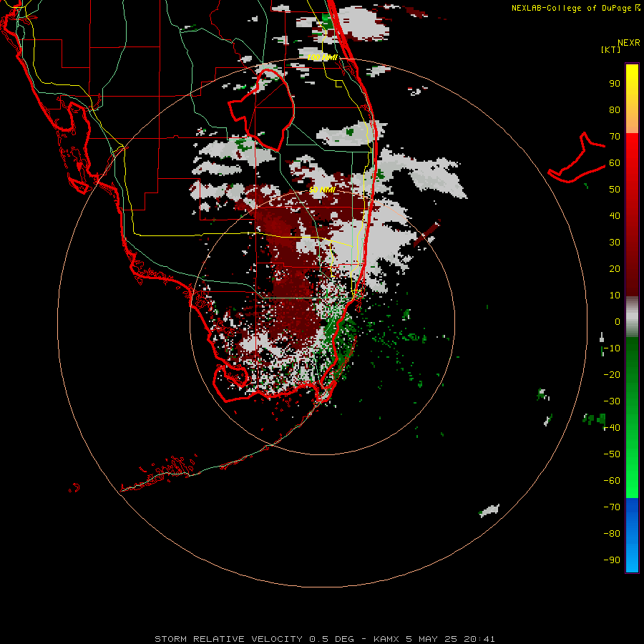The width and height of the screenshot is (644, 644).
Task: Click the -80 knot scale label
Action: (612, 534)
